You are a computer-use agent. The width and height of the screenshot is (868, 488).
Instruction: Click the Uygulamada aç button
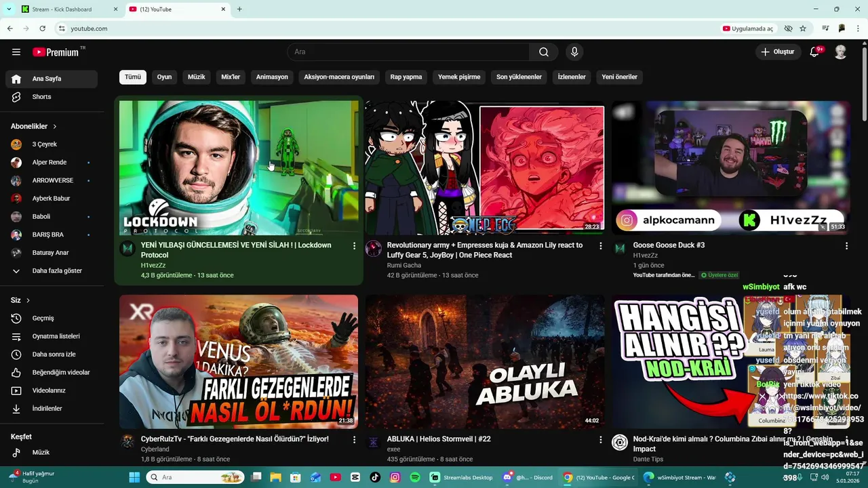tap(748, 28)
